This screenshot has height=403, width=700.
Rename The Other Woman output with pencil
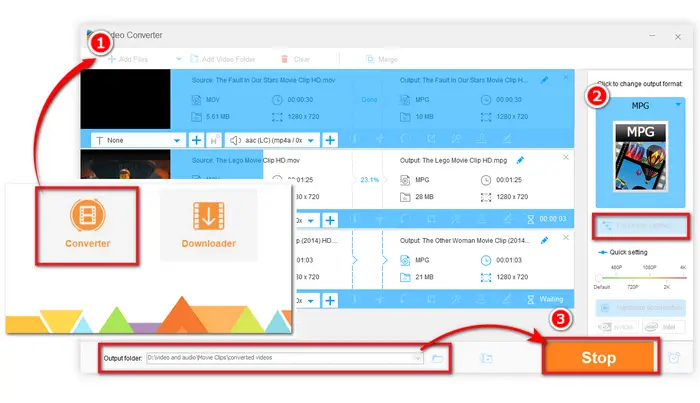pyautogui.click(x=544, y=241)
